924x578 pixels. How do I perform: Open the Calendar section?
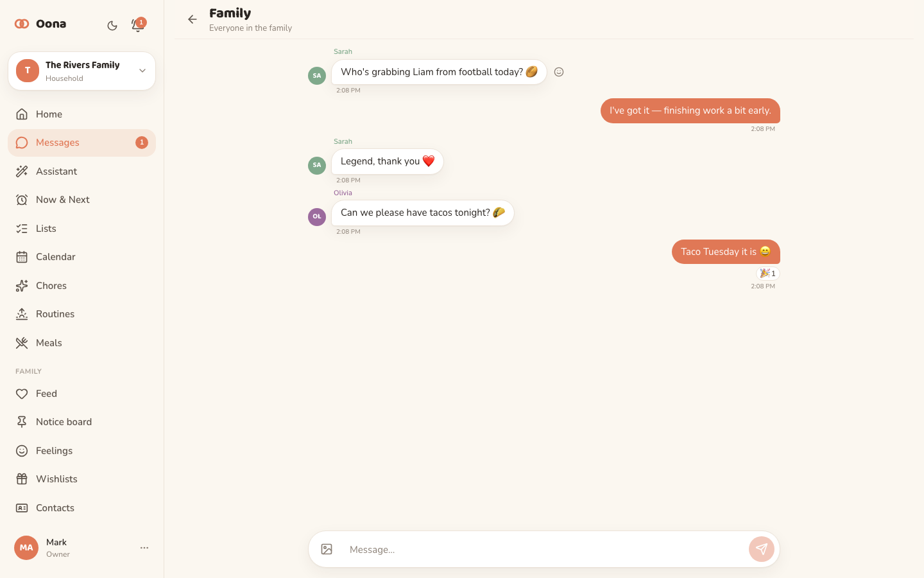click(x=81, y=257)
